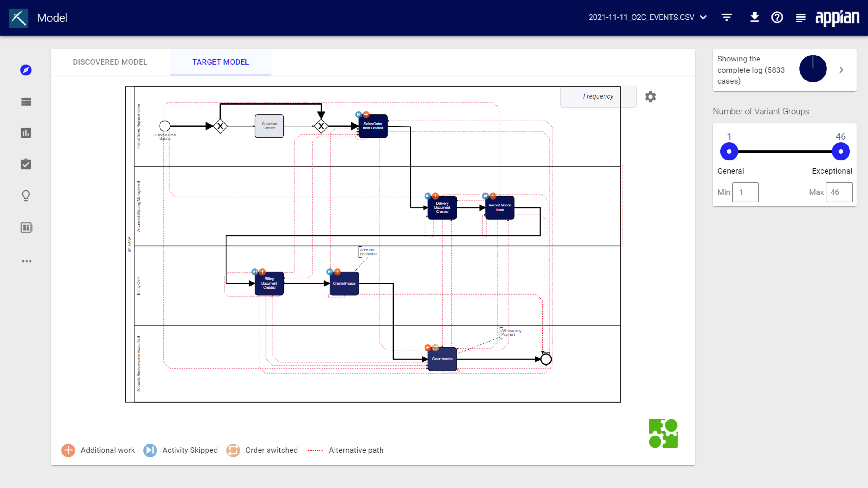
Task: Click additional work icon on Record Goods Issue
Action: tap(493, 196)
